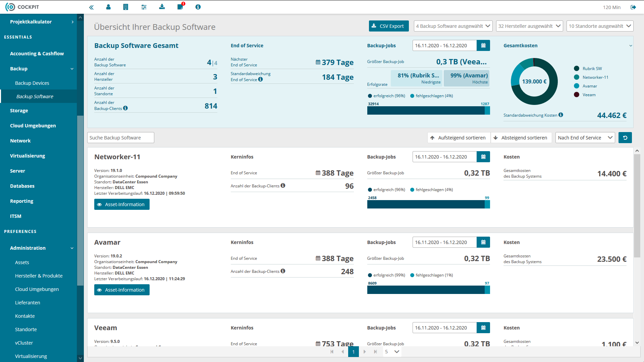Go to last page in pagination

(375, 352)
